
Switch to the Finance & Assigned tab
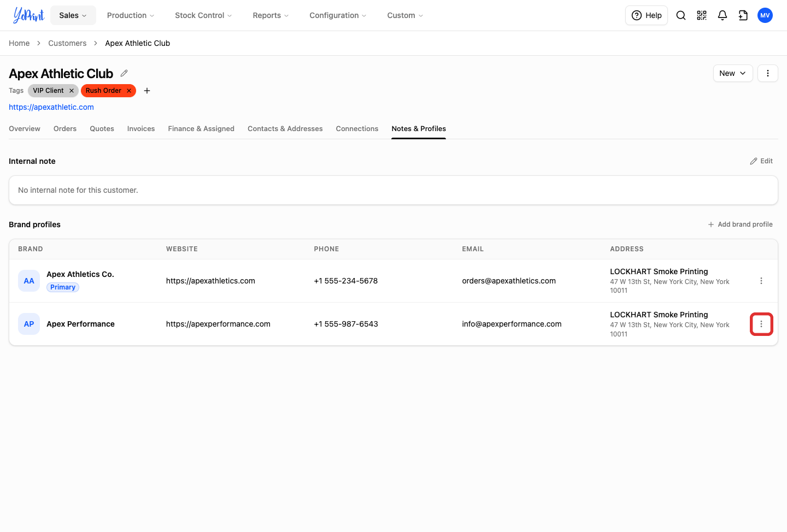point(201,129)
